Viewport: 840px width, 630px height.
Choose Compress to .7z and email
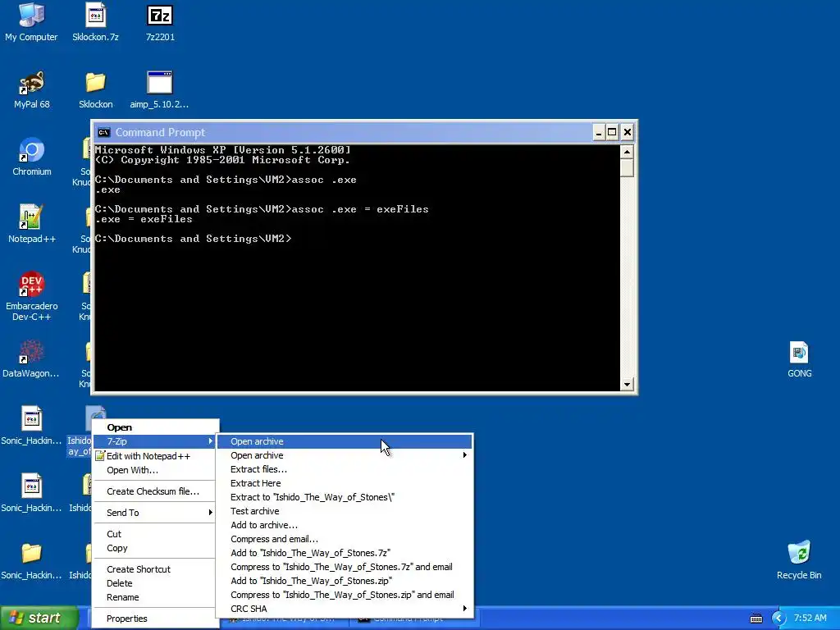click(x=345, y=567)
